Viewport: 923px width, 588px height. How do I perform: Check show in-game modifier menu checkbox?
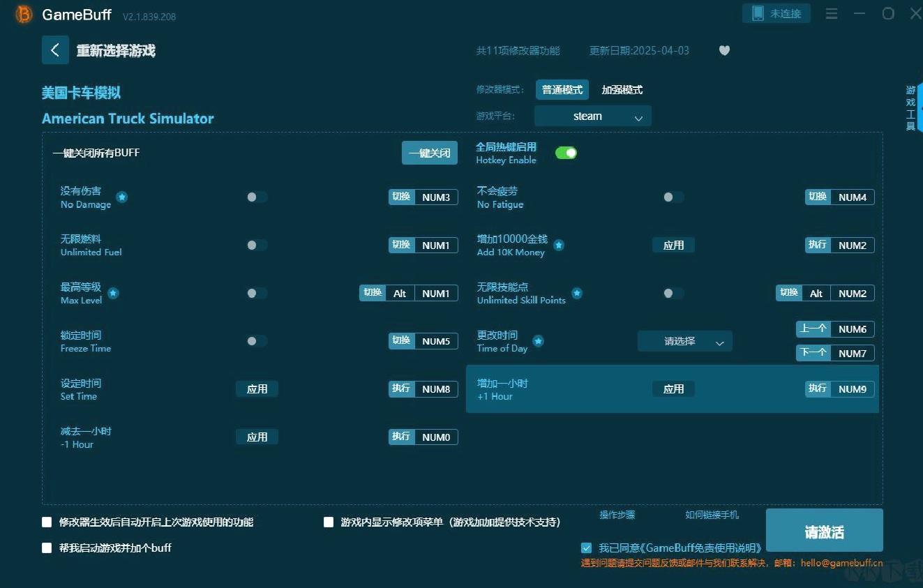329,522
